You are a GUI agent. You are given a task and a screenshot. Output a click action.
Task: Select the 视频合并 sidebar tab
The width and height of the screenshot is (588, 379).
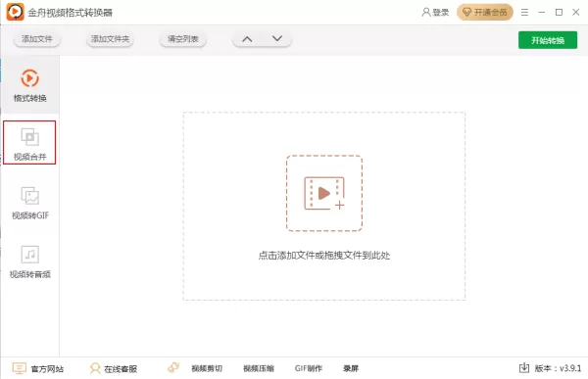(29, 142)
